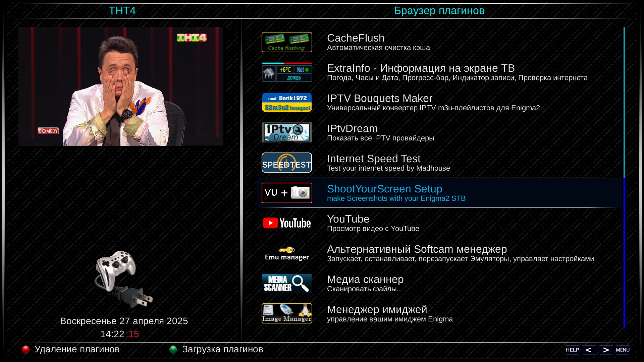
Task: Click Удаление плагинов button label
Action: click(x=77, y=349)
